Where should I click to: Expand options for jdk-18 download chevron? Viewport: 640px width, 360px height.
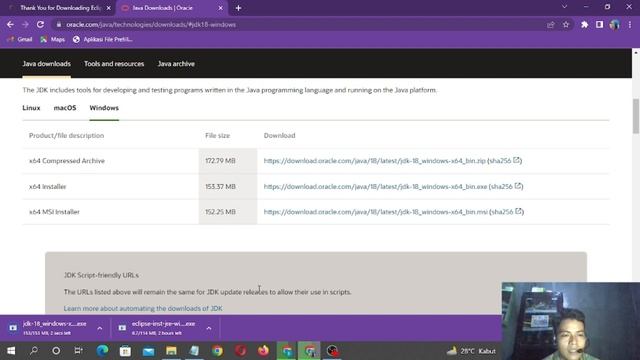click(x=100, y=328)
